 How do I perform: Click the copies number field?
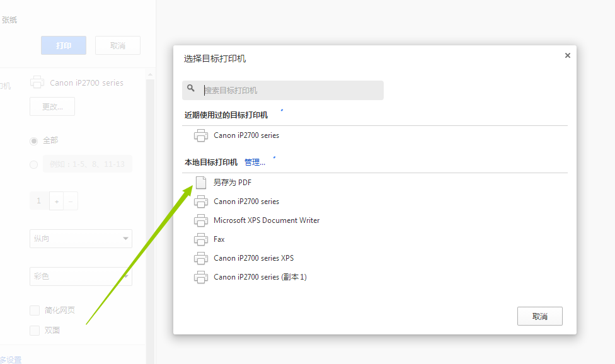[39, 201]
